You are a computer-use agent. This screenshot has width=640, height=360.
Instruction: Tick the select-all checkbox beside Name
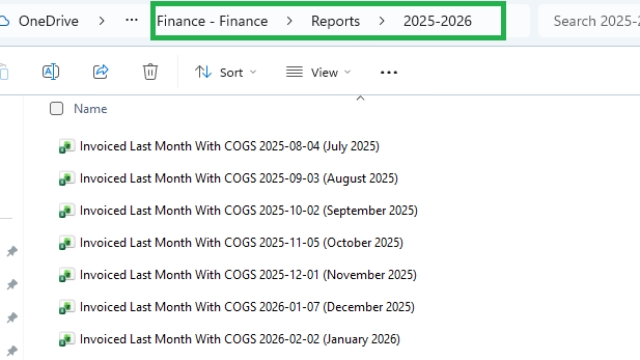(x=56, y=109)
